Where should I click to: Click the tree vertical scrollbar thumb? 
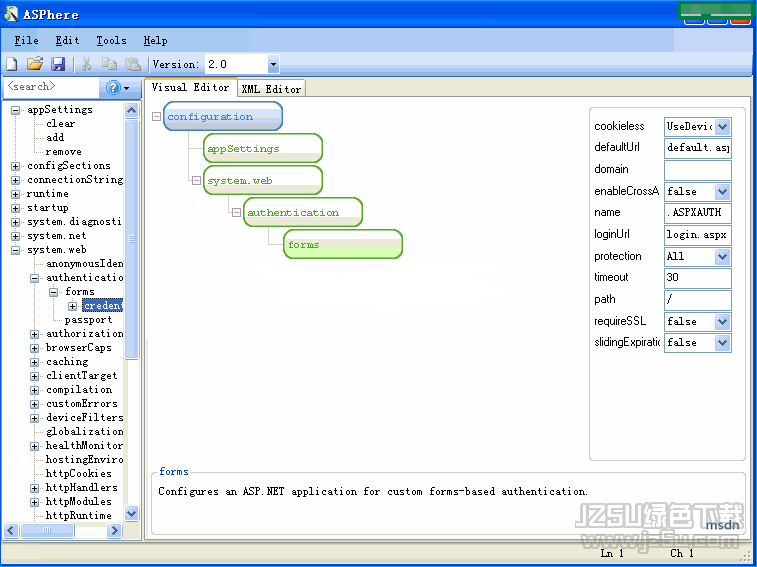(131, 239)
